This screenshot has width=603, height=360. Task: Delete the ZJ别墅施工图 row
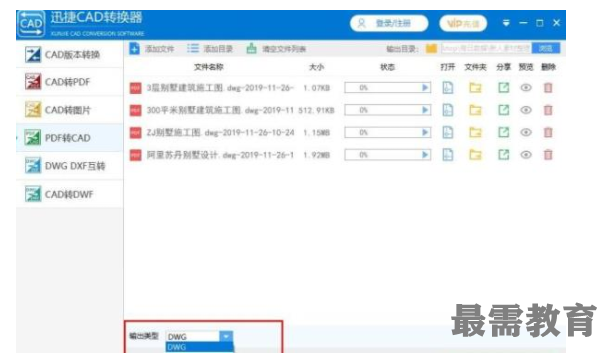[548, 132]
